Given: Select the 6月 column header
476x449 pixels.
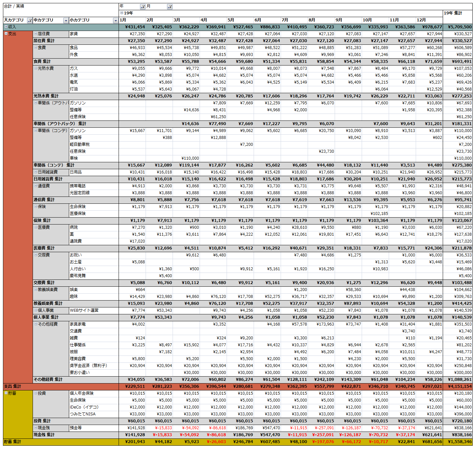Looking at the screenshot, I should click(267, 20).
